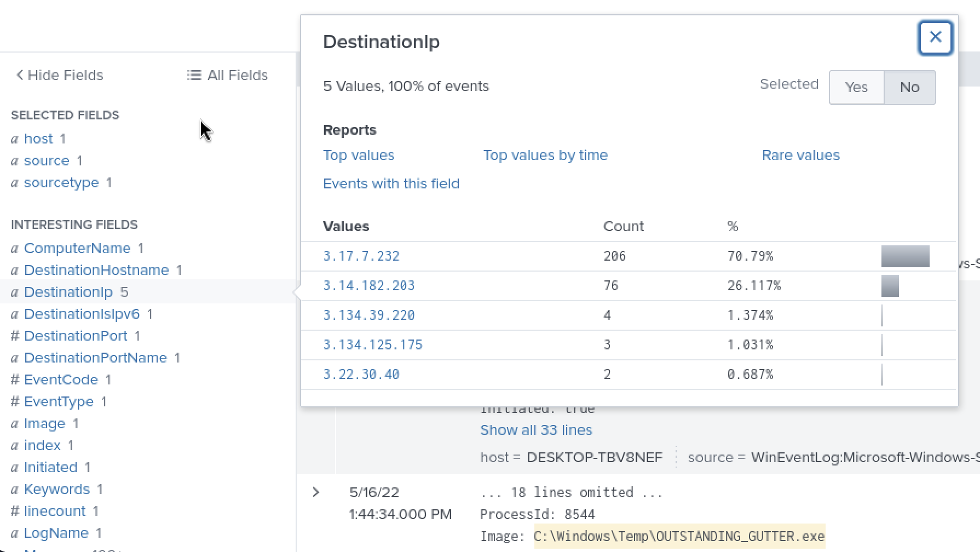Filter by value 3.17.7.232
Screen dimensions: 980x552
click(361, 256)
